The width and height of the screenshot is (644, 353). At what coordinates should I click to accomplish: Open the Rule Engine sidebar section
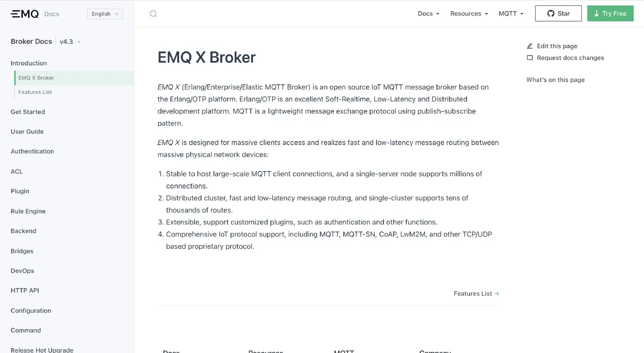[x=28, y=211]
